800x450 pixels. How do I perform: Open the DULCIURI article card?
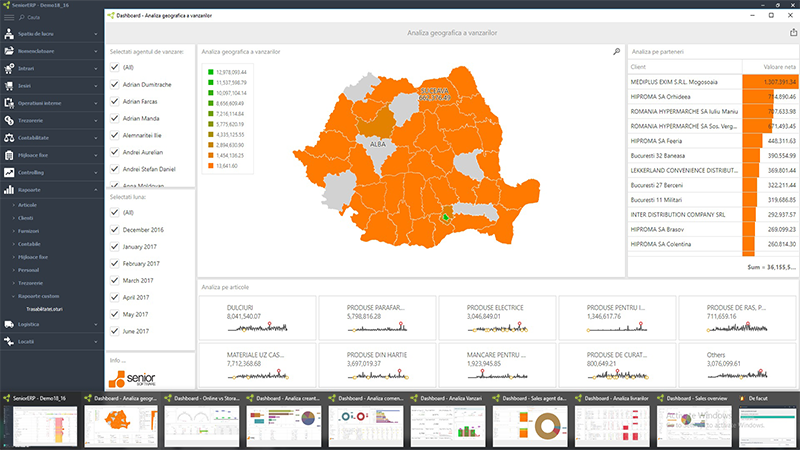257,318
